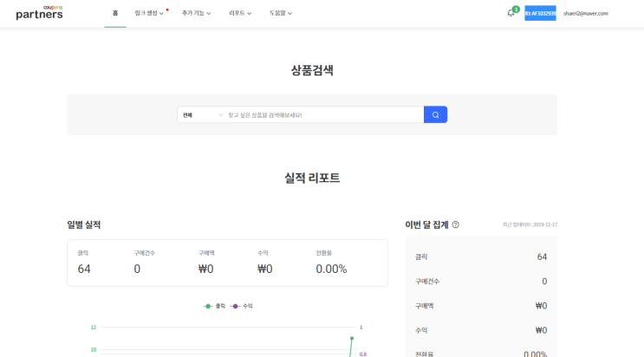644x357 pixels.
Task: Toggle the green 클릭 legend marker
Action: click(x=208, y=306)
